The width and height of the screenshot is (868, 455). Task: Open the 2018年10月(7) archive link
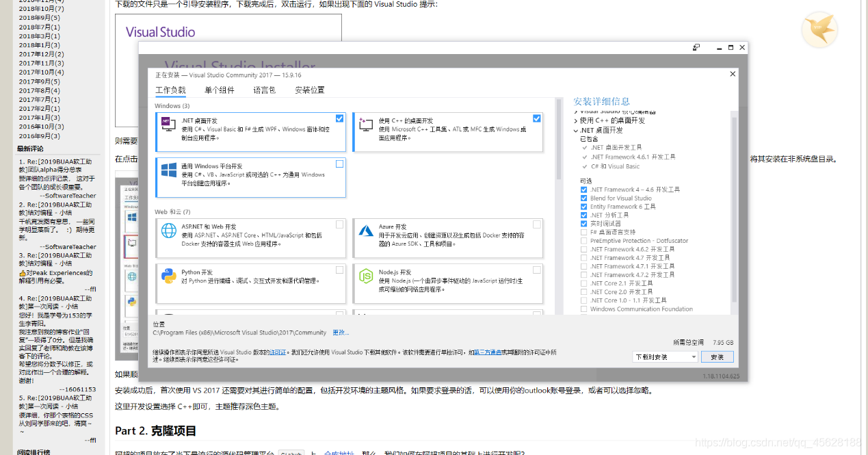coord(41,9)
